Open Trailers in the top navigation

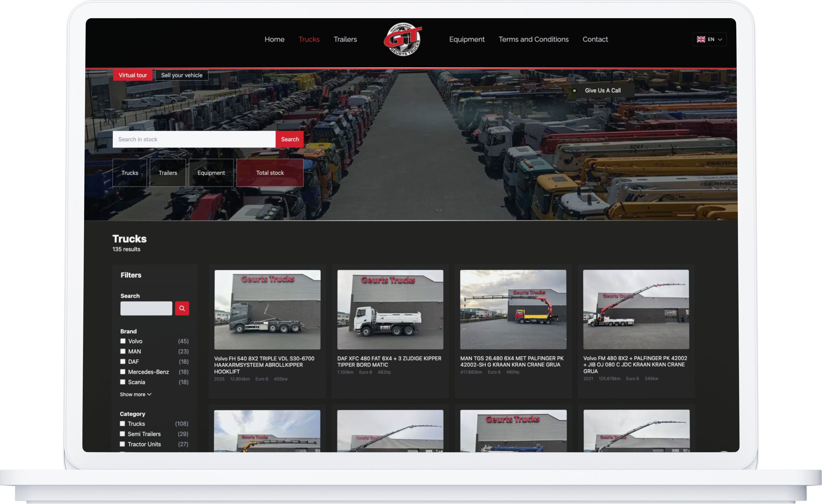point(345,39)
